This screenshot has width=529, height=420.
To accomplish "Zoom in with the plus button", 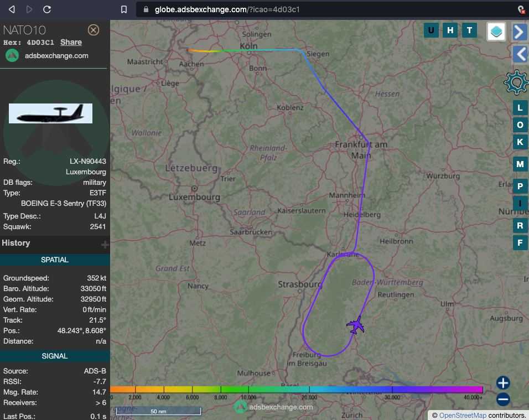I will pyautogui.click(x=502, y=383).
